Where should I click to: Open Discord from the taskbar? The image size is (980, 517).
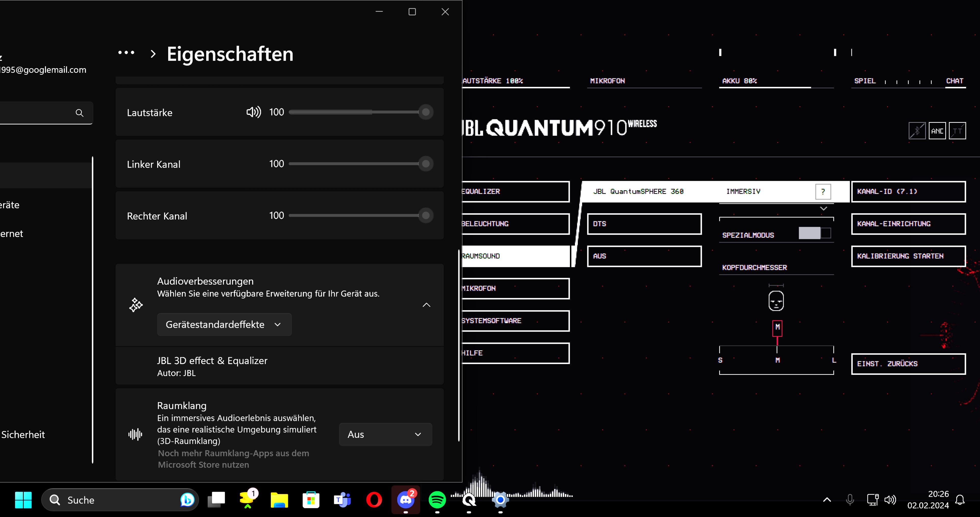pos(406,499)
